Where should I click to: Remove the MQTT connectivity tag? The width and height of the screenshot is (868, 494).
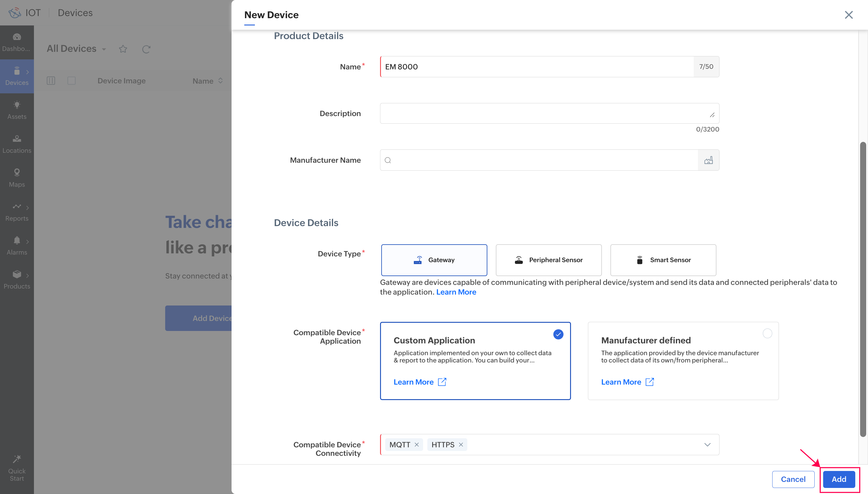click(416, 445)
